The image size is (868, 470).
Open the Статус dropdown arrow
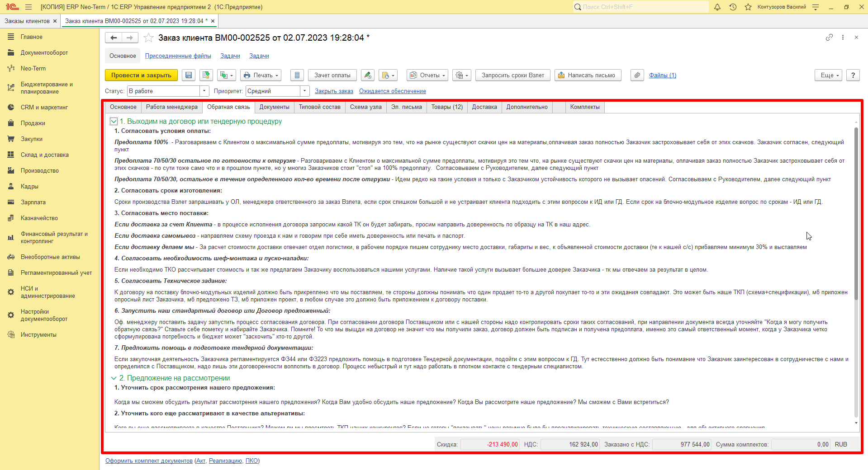(204, 91)
